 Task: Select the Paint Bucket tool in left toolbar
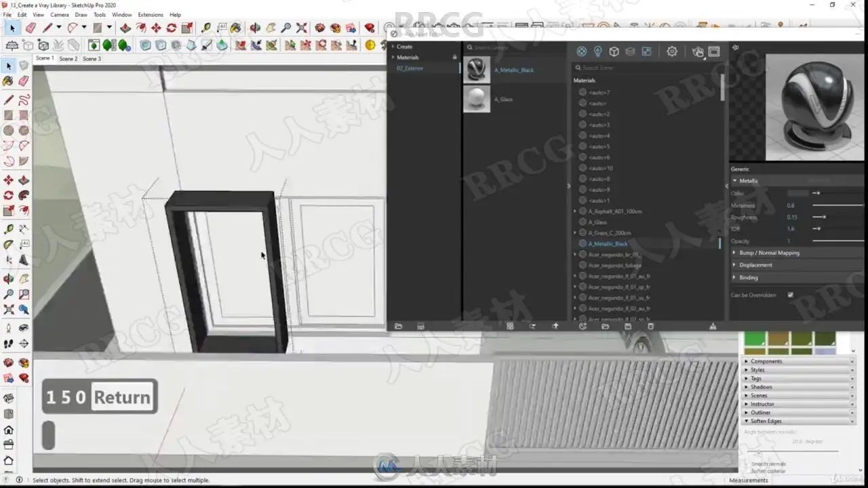pos(8,81)
